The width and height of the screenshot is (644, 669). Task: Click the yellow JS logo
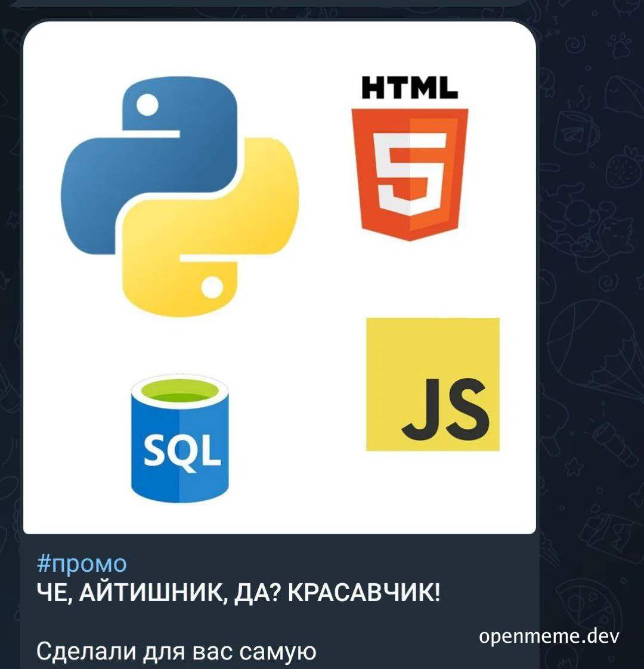[x=433, y=384]
